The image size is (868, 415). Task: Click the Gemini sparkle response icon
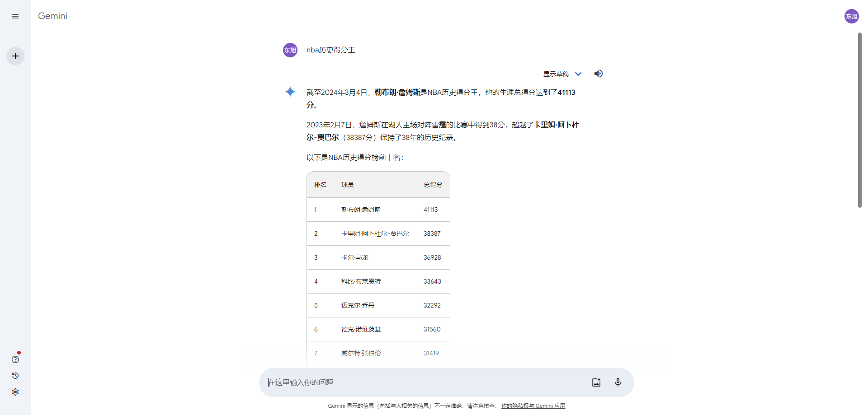point(290,92)
